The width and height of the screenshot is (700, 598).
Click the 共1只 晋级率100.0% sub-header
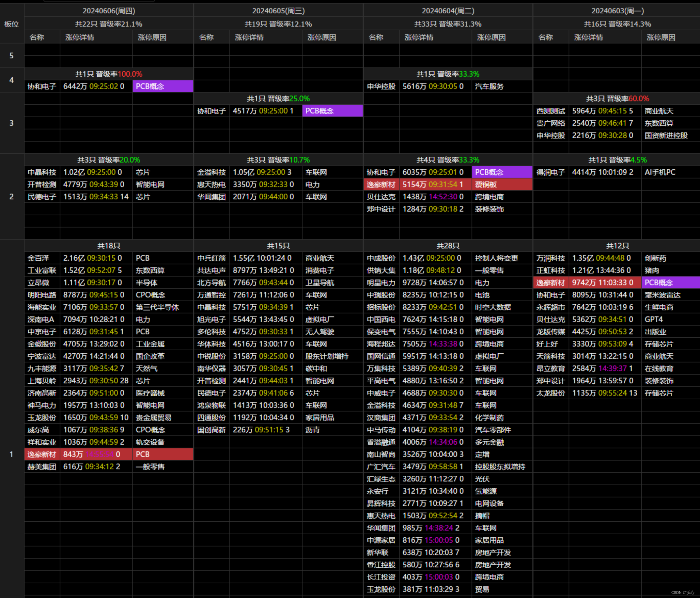click(109, 74)
